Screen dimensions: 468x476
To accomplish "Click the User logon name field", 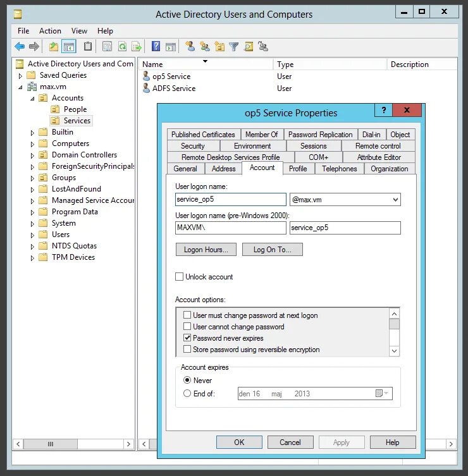I will pyautogui.click(x=230, y=199).
